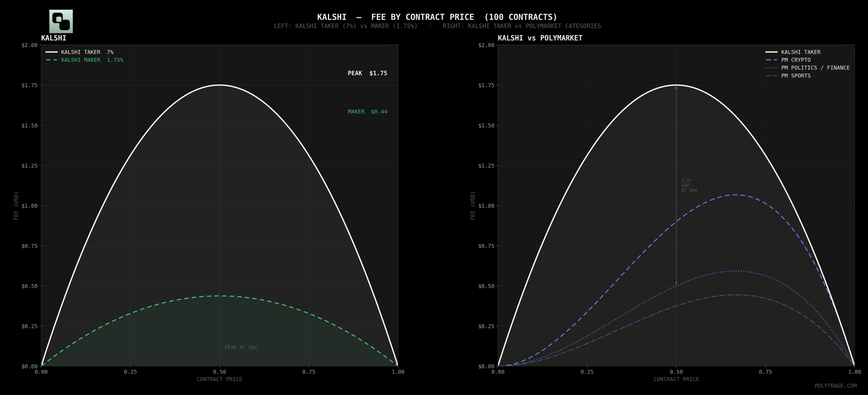868x395 pixels.
Task: Click the right chart 'CONTRACT PRICE' axis label
Action: coord(676,379)
